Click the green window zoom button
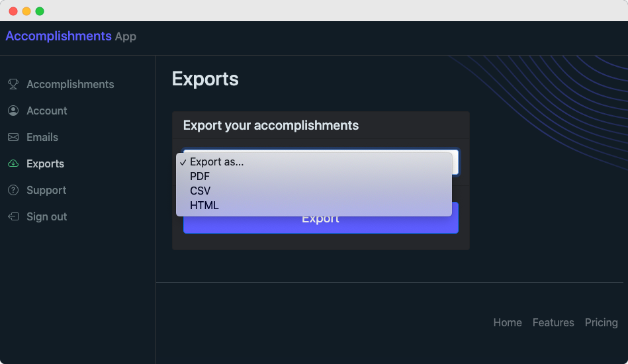Image resolution: width=628 pixels, height=364 pixels. [40, 11]
